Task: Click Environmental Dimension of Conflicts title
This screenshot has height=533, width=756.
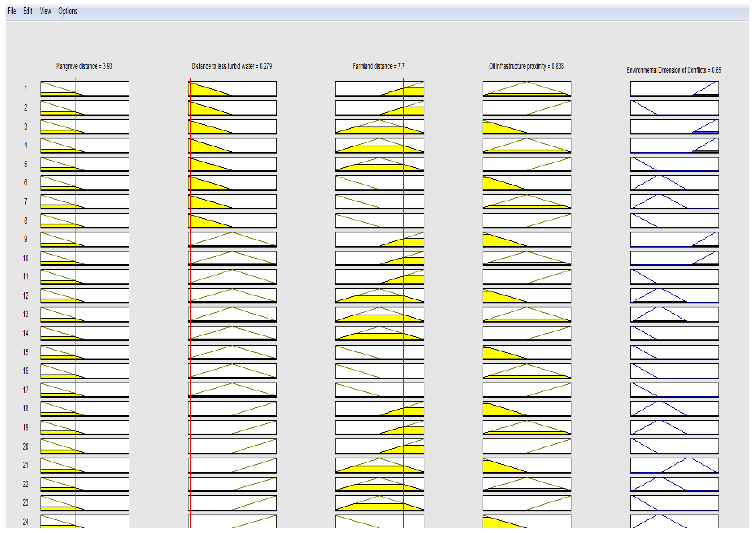Action: pos(674,70)
